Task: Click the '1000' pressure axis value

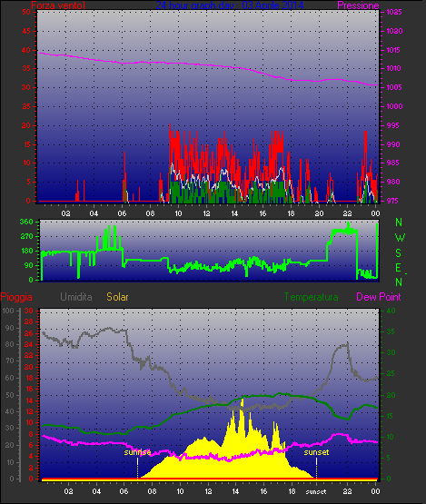Action: click(394, 106)
